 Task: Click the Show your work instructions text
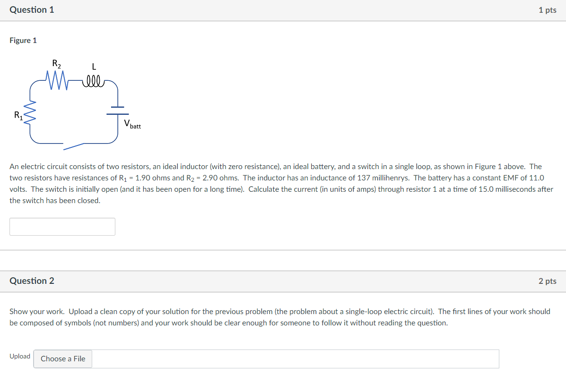coord(279,317)
